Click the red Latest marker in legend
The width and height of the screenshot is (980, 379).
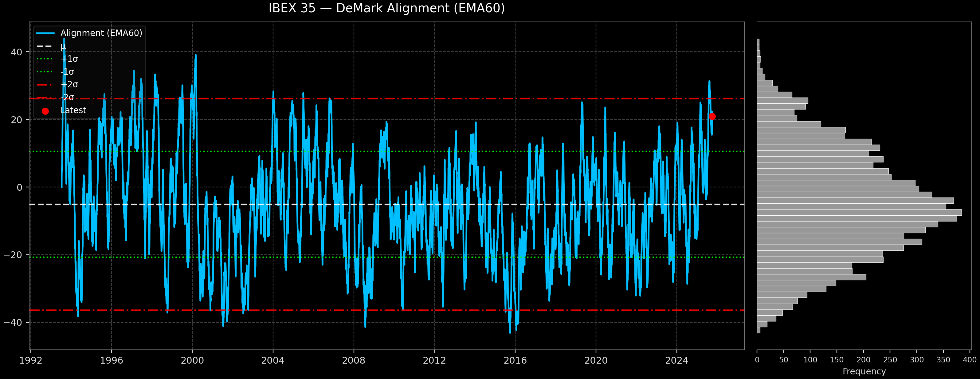click(45, 111)
